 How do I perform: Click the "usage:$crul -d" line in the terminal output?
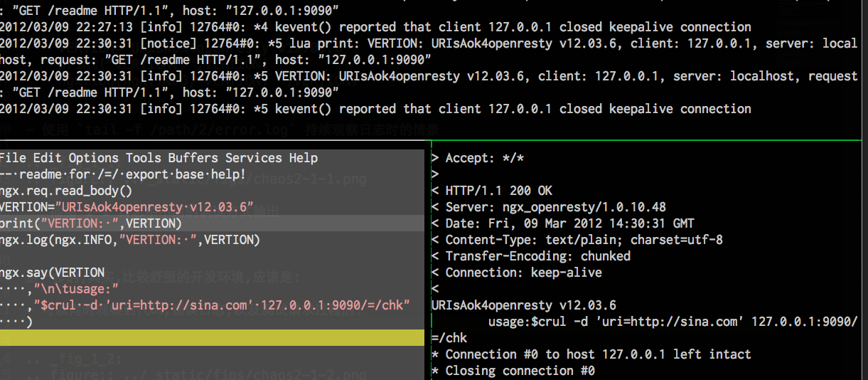click(x=673, y=322)
